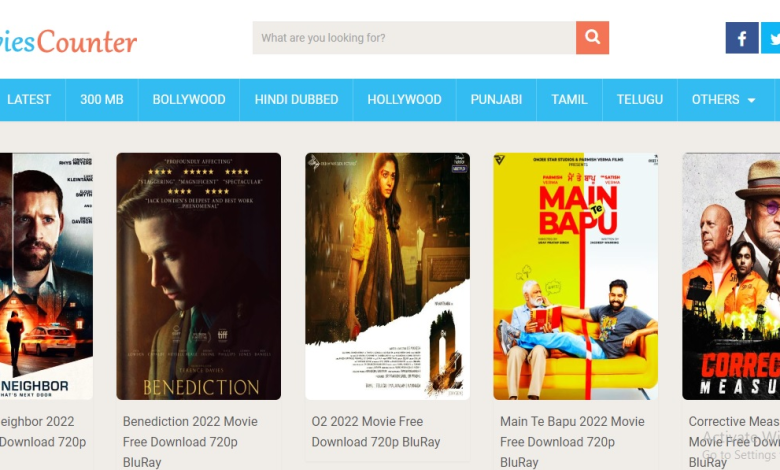Click the MoviesCounter site logo
Screen dimensions: 780x470
[68, 41]
